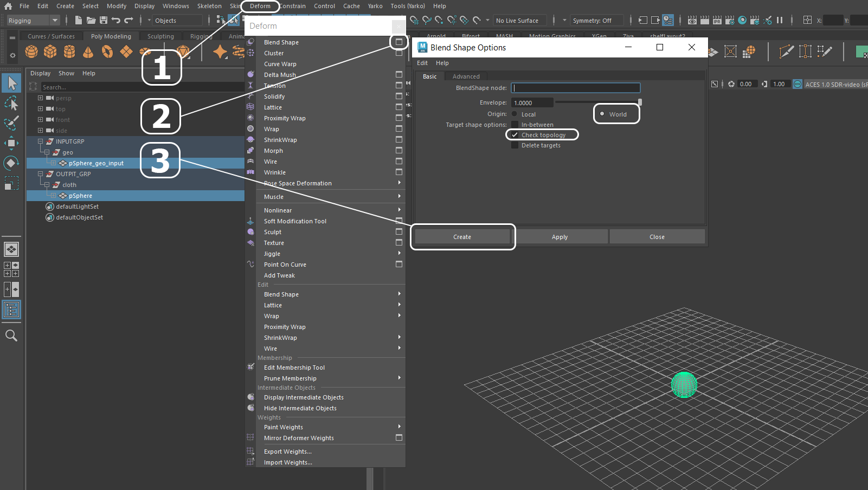This screenshot has height=490, width=868.
Task: Open Show menu in Outliner
Action: (66, 73)
